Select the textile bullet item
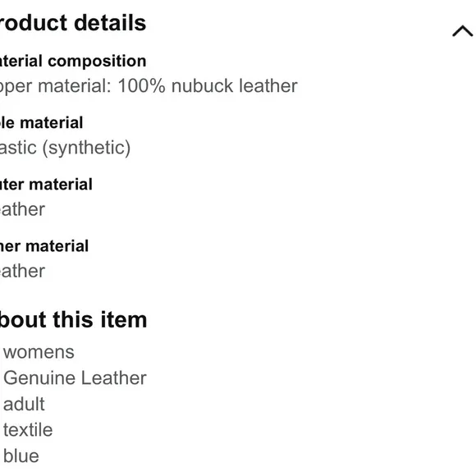Image resolution: width=476 pixels, height=476 pixels. pos(28,430)
